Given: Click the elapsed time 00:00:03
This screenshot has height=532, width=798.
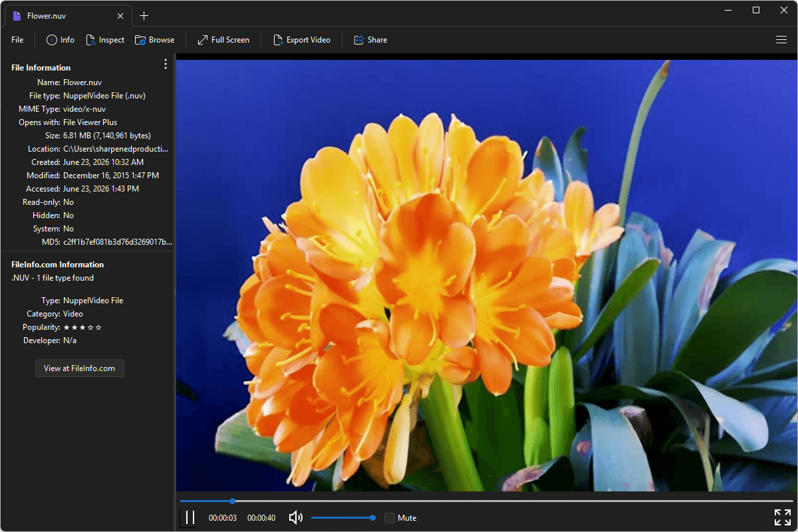Looking at the screenshot, I should [223, 517].
